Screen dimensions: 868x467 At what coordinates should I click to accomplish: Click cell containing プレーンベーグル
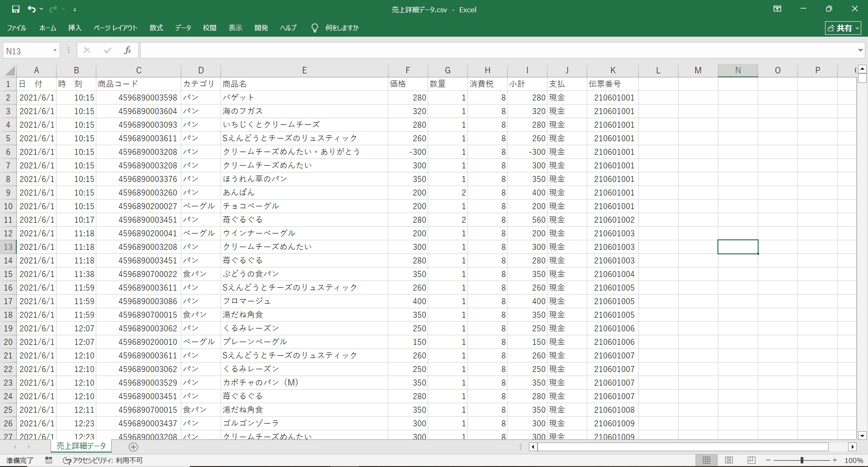304,342
